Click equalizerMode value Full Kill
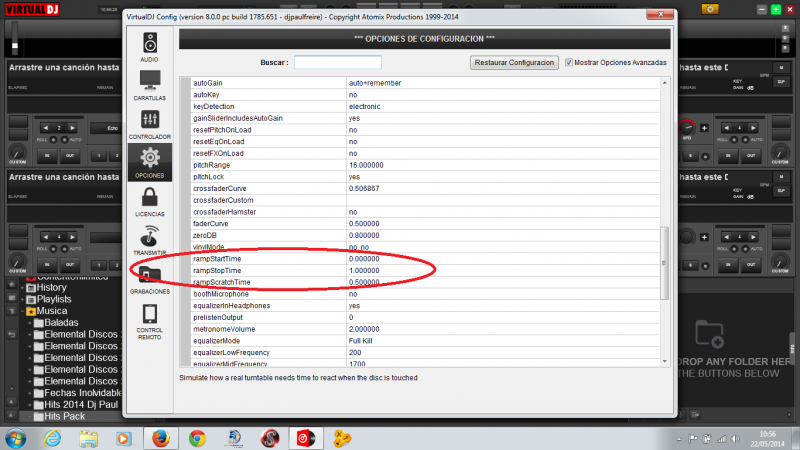The width and height of the screenshot is (800, 450). [x=360, y=341]
